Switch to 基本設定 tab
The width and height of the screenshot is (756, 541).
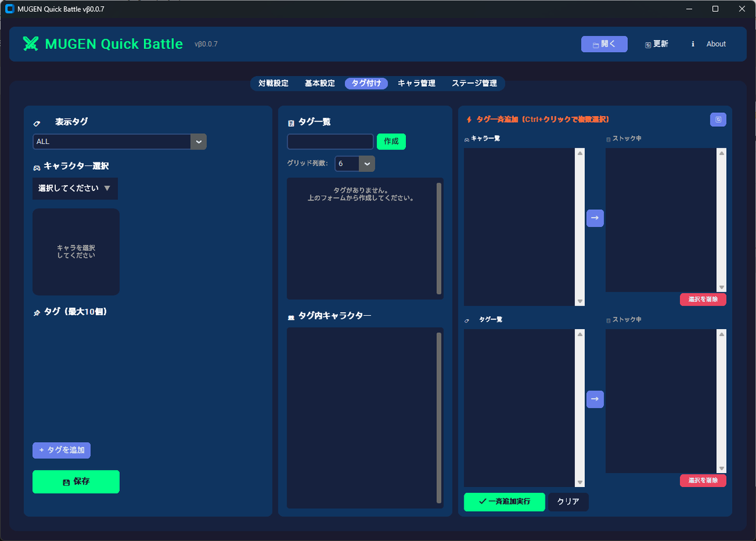[320, 84]
